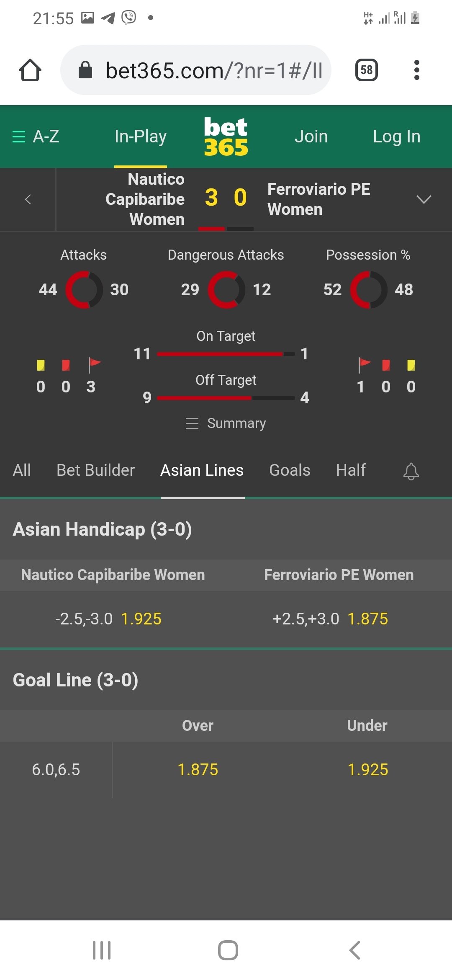The image size is (452, 980).
Task: Tap the browser home icon
Action: (x=30, y=70)
